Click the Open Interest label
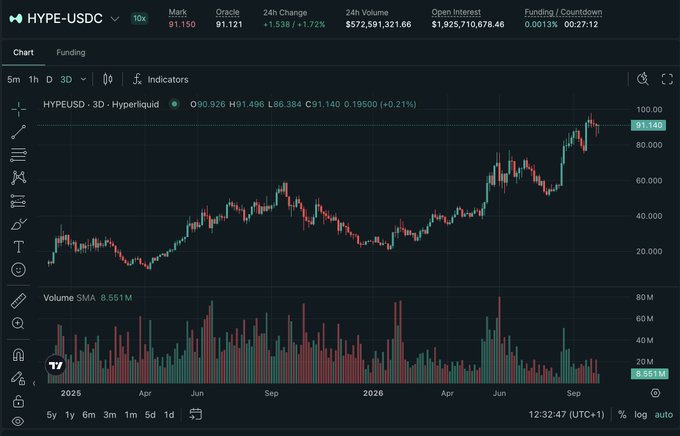 (456, 12)
